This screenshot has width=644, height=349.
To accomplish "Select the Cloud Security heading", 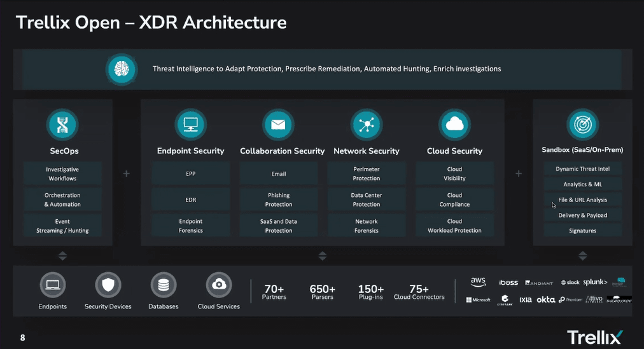I will click(454, 151).
